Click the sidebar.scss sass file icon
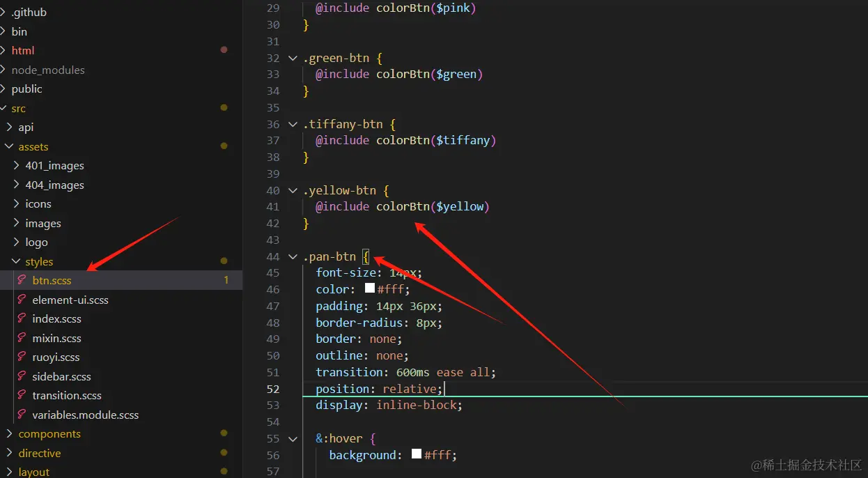The height and width of the screenshot is (478, 868). (x=22, y=376)
